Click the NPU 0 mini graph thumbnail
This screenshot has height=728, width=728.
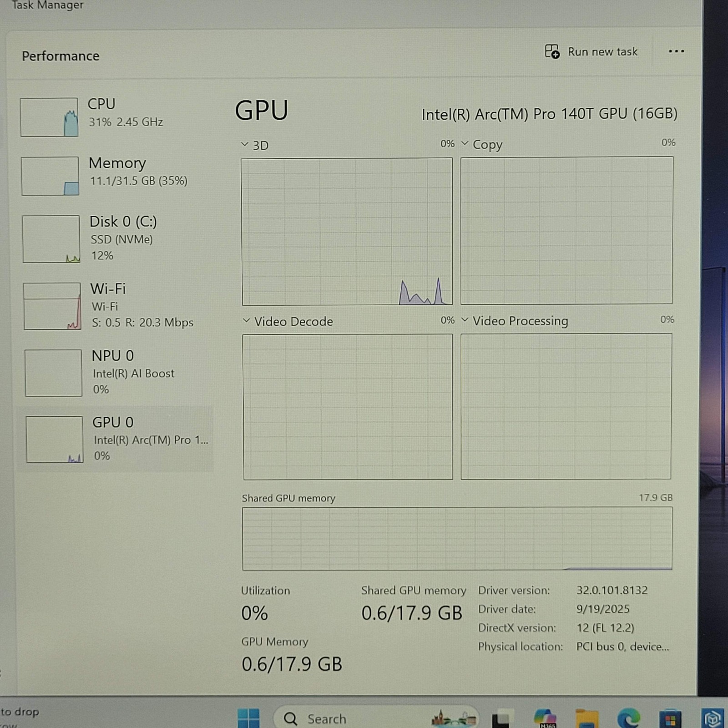coord(53,373)
